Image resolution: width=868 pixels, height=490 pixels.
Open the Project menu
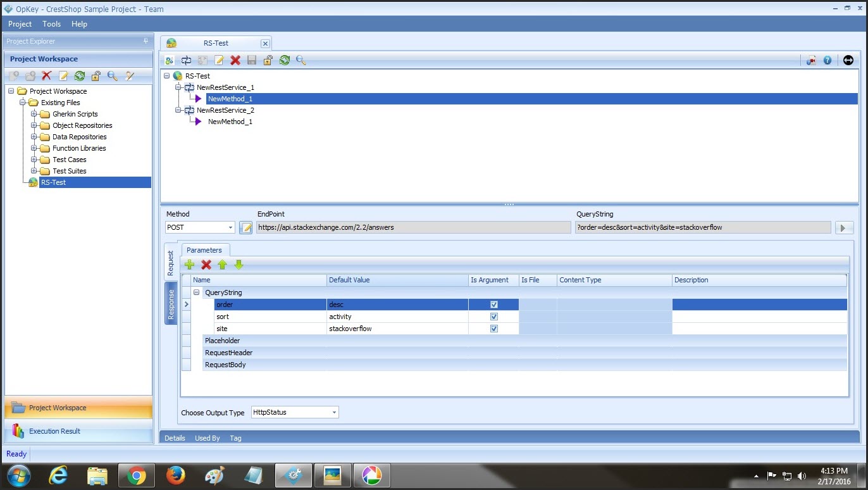20,24
